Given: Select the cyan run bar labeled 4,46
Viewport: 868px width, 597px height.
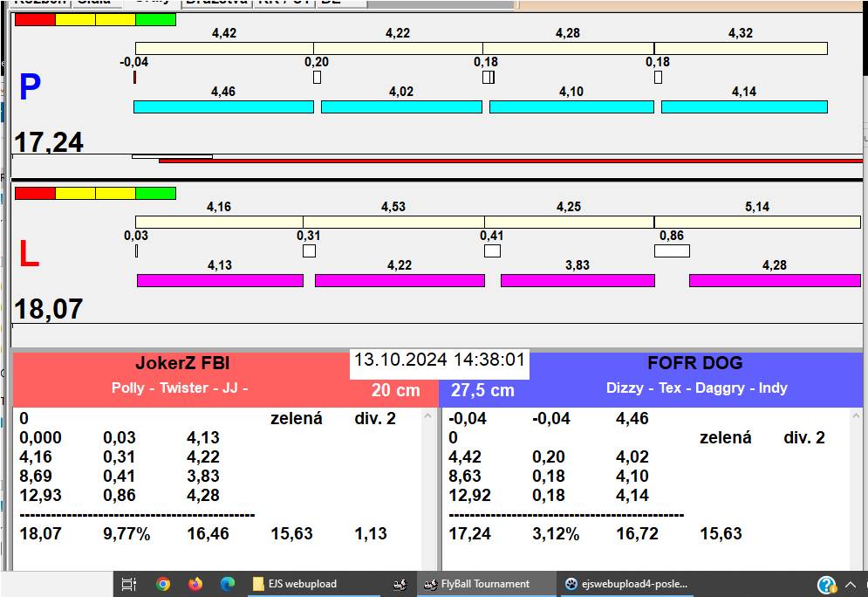Looking at the screenshot, I should pos(223,106).
